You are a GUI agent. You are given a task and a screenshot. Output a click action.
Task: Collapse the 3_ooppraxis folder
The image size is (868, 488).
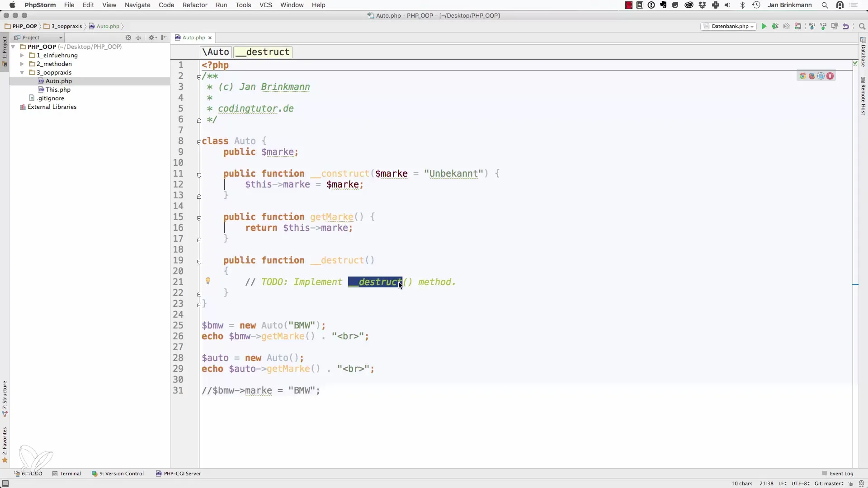[x=22, y=73]
